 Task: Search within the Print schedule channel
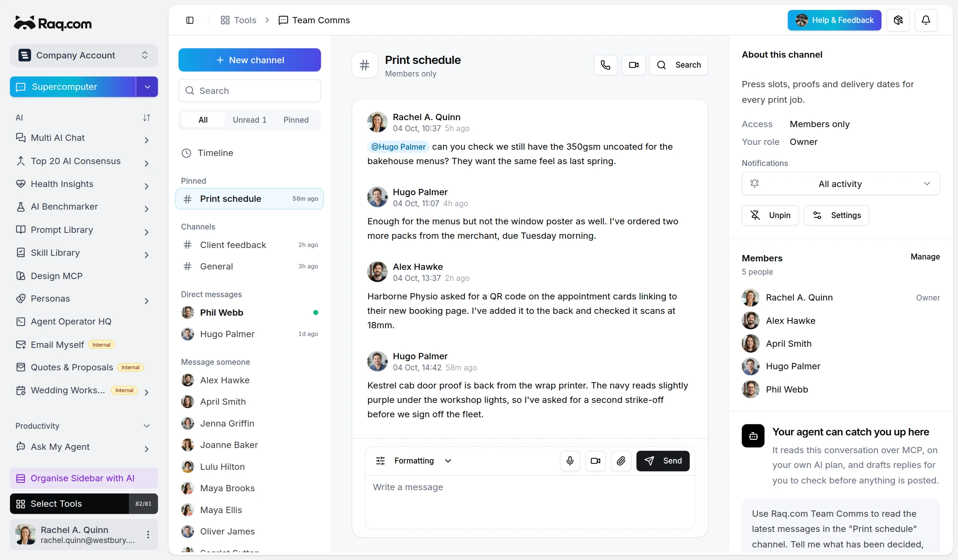pyautogui.click(x=678, y=65)
